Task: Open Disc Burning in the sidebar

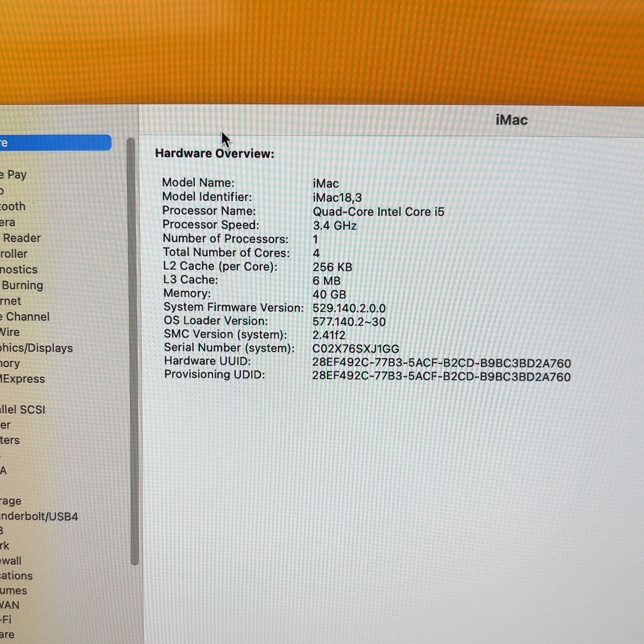Action: (21, 285)
